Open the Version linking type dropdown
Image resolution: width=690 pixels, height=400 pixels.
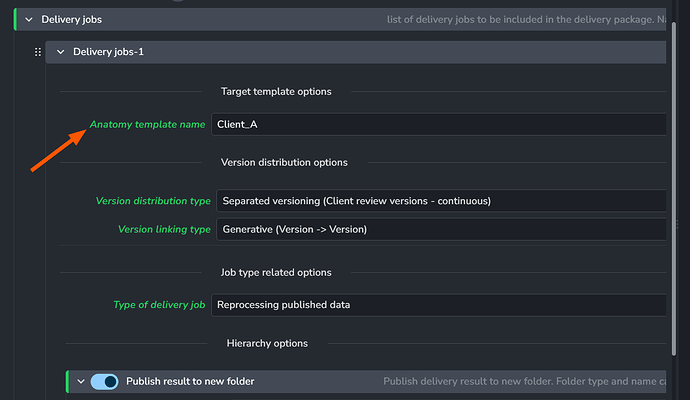click(x=441, y=229)
